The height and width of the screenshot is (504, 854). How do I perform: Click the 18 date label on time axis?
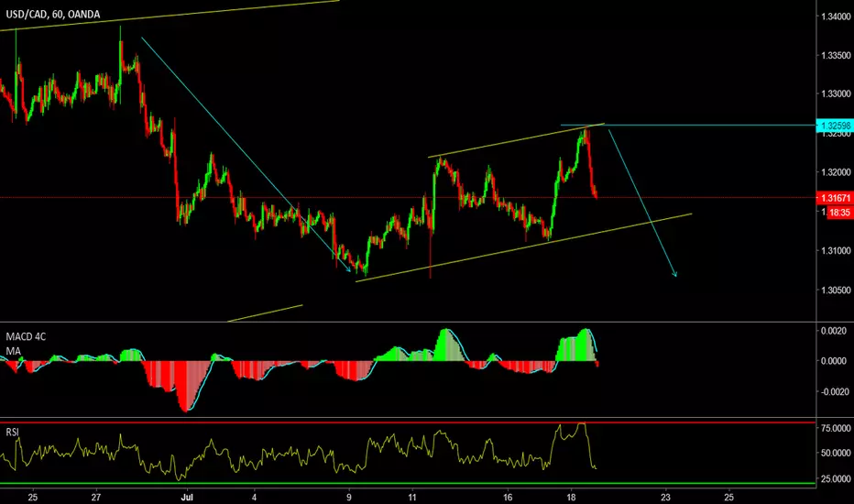coord(571,497)
